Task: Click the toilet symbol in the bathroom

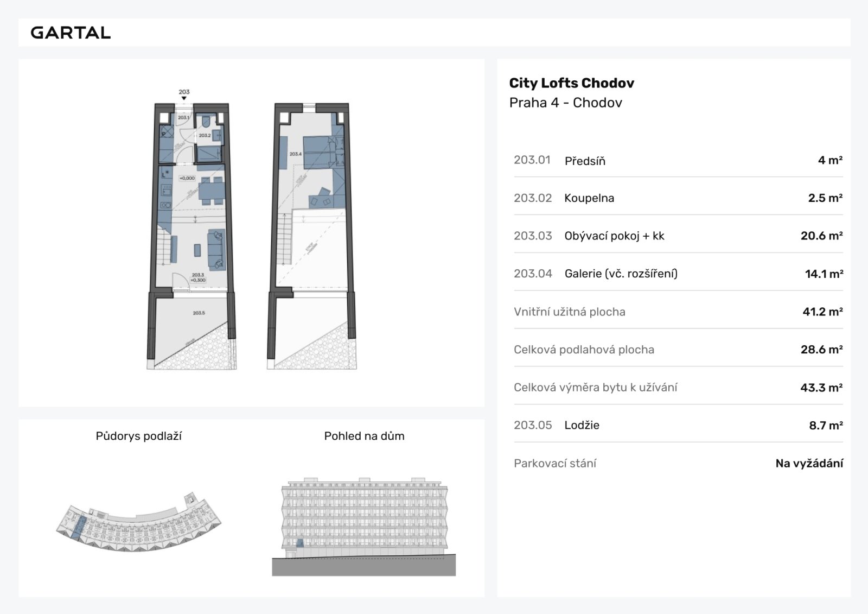Action: click(x=206, y=122)
